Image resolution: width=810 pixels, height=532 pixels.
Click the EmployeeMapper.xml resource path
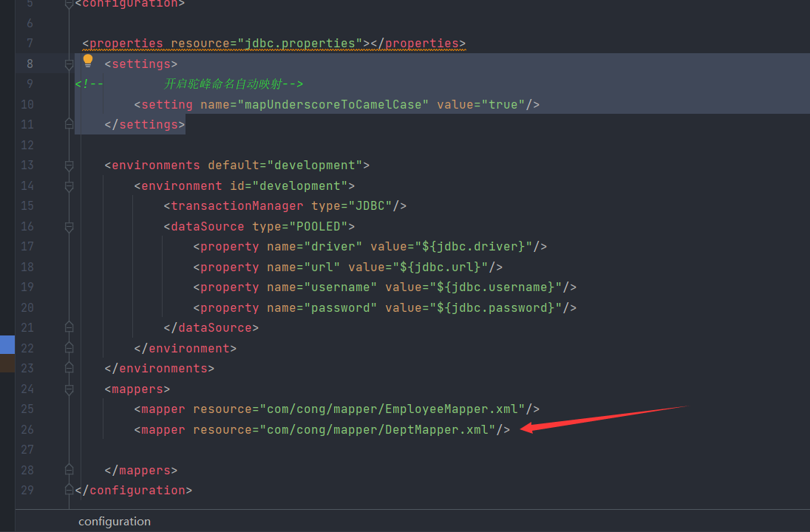[x=392, y=409]
